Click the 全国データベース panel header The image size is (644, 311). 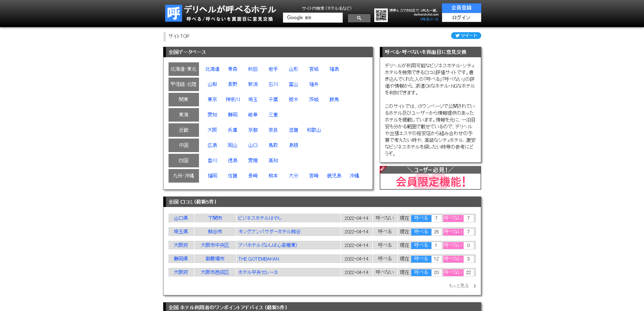click(x=268, y=52)
